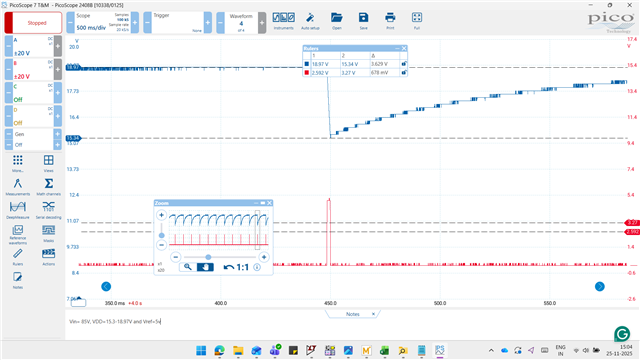
Task: Expand channel A range with plus
Action: 58,46
